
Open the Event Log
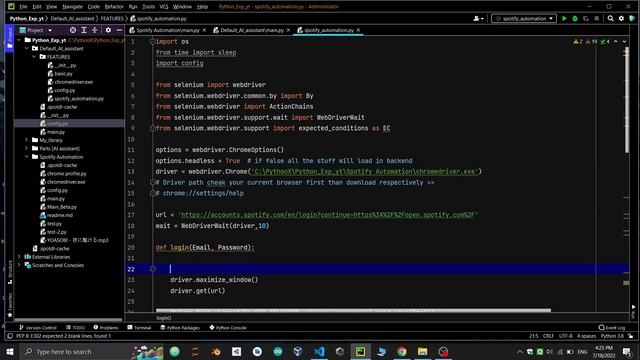pyautogui.click(x=612, y=327)
